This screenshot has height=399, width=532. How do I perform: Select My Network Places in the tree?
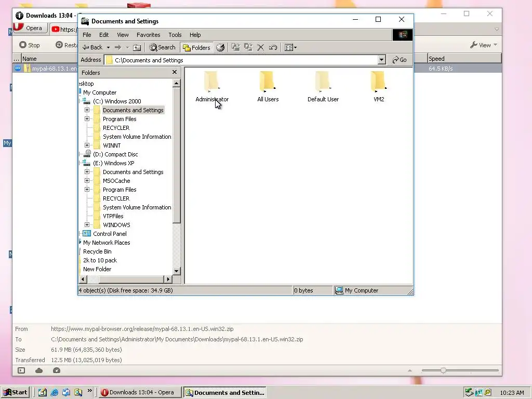pyautogui.click(x=107, y=242)
